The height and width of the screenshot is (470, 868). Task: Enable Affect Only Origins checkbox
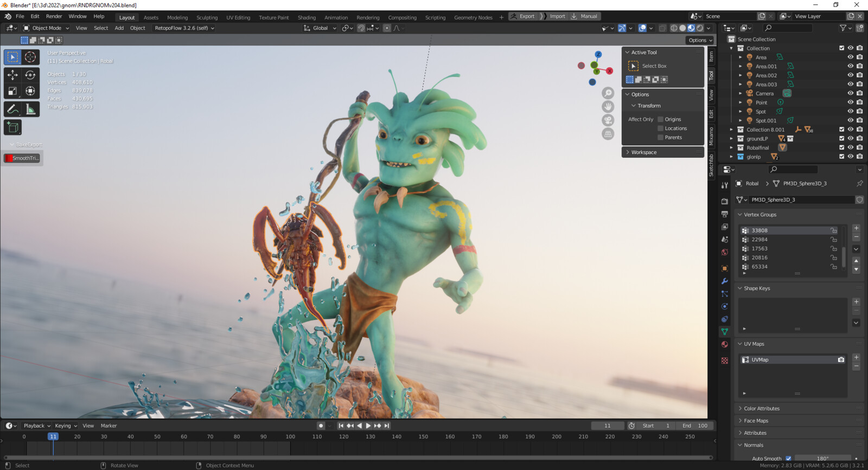point(660,119)
